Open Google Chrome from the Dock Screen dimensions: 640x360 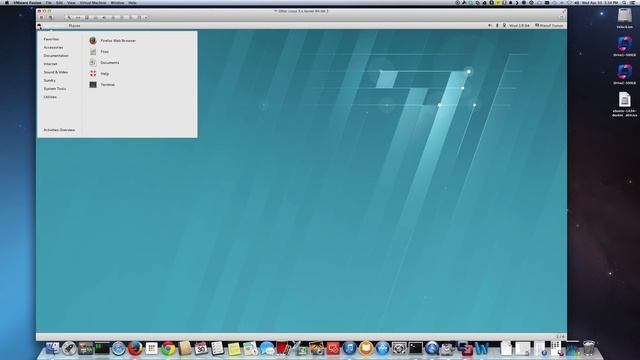(x=168, y=348)
